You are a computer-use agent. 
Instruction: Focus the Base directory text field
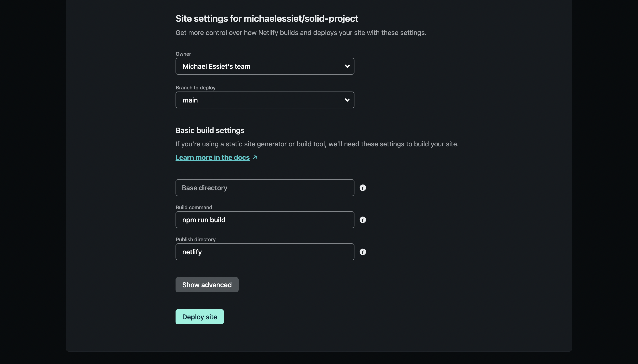pos(265,188)
